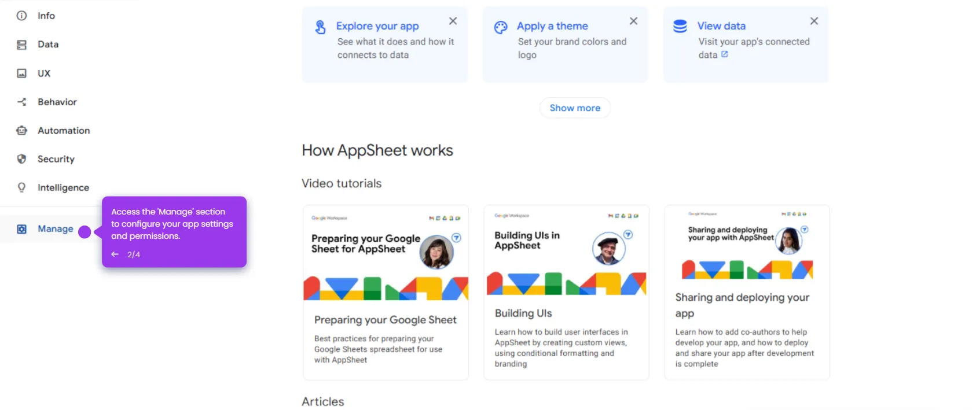
Task: Click the Security shield icon
Action: [21, 159]
